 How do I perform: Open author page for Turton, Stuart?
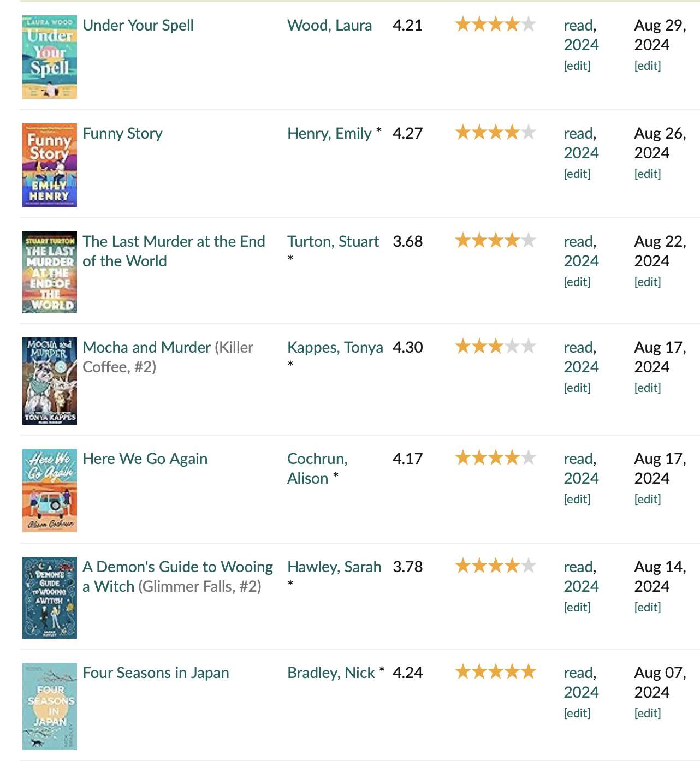click(x=333, y=241)
